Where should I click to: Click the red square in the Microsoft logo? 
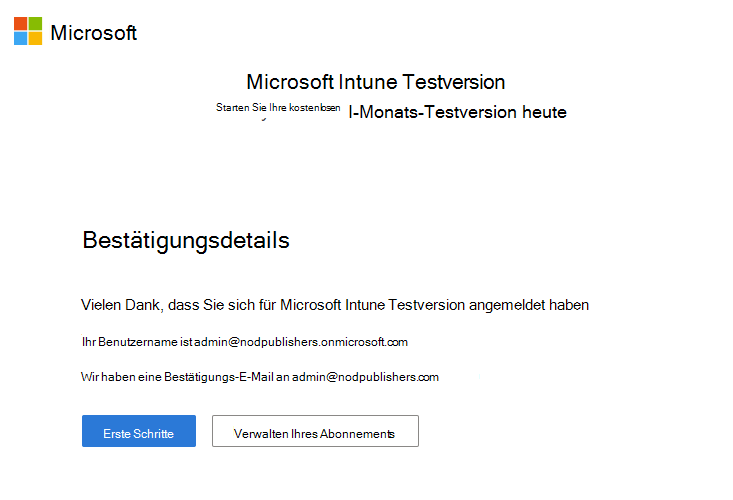click(20, 23)
